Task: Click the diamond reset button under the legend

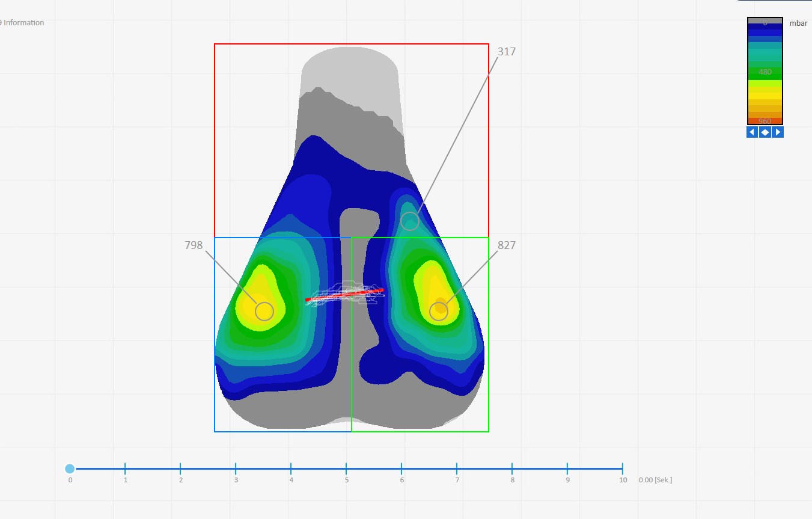Action: (765, 132)
